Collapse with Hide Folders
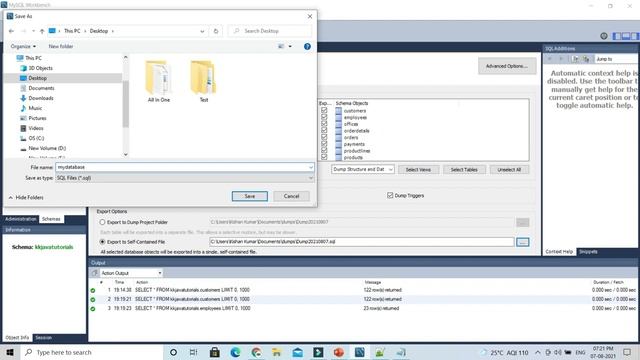 (26, 198)
